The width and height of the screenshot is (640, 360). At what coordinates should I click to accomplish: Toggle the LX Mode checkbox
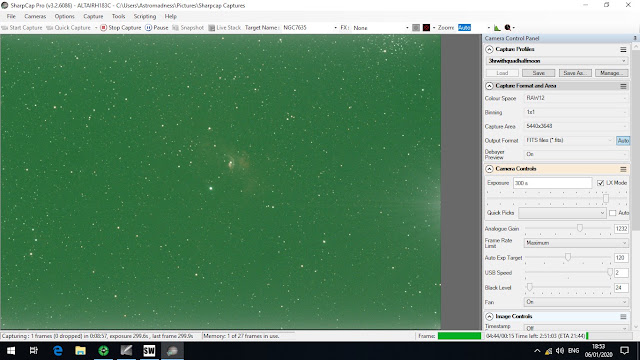(x=600, y=183)
